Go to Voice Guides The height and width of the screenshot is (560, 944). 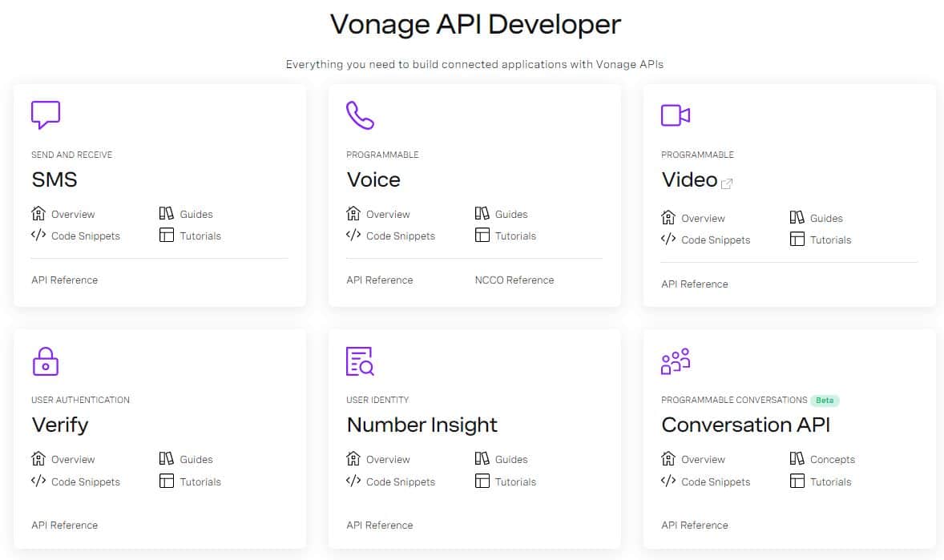tap(511, 215)
